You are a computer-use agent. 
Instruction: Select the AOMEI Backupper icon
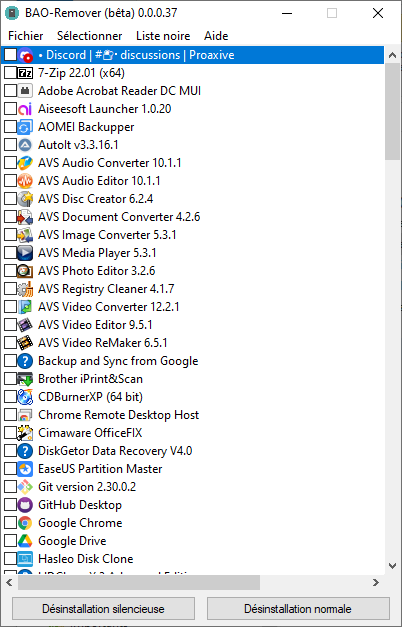coord(25,127)
